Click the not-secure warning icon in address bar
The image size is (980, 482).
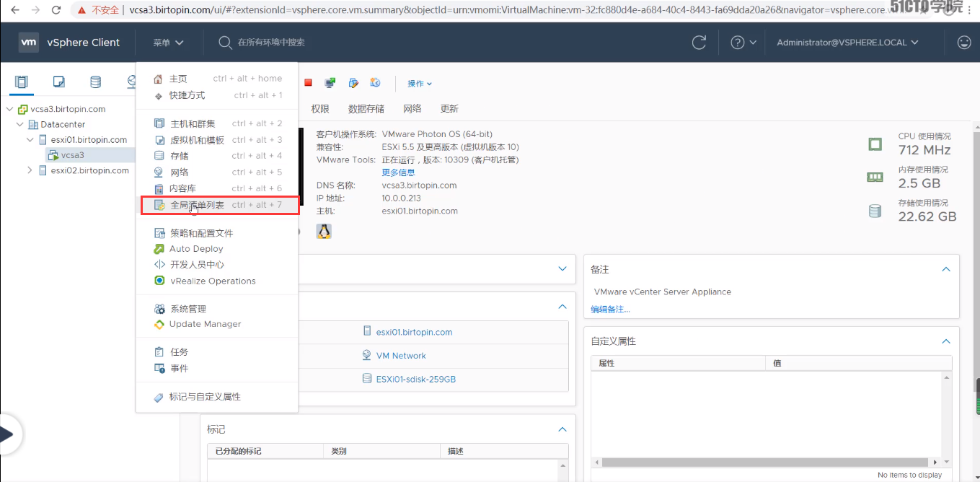click(x=81, y=11)
